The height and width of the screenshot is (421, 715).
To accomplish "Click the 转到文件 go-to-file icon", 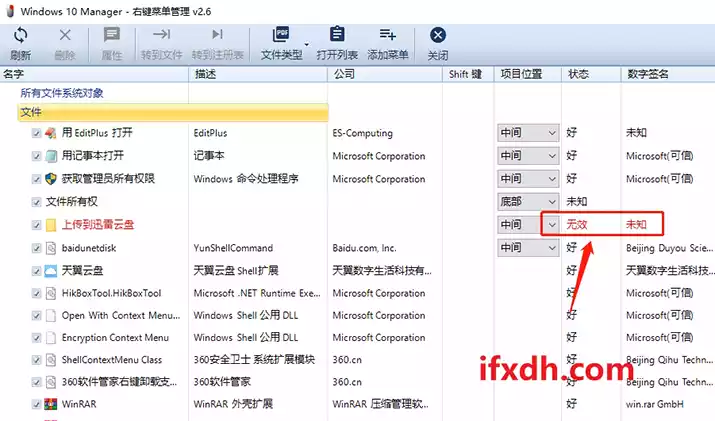I will click(161, 34).
